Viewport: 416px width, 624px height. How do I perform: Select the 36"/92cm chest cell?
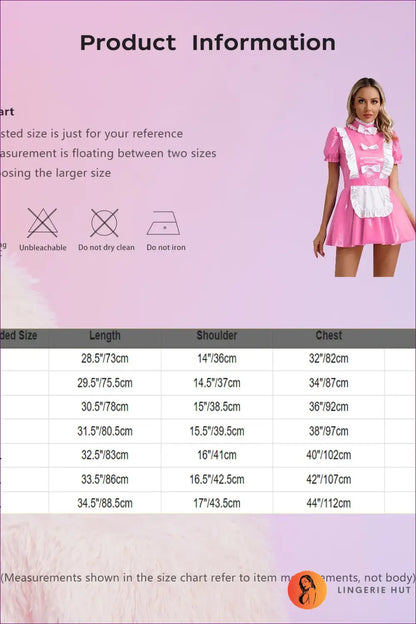click(x=329, y=407)
